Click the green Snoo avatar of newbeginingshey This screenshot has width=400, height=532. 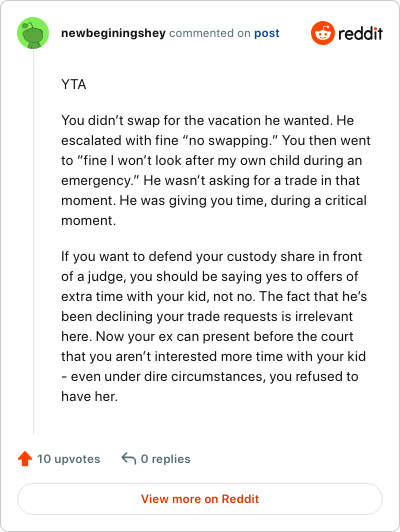[x=33, y=33]
